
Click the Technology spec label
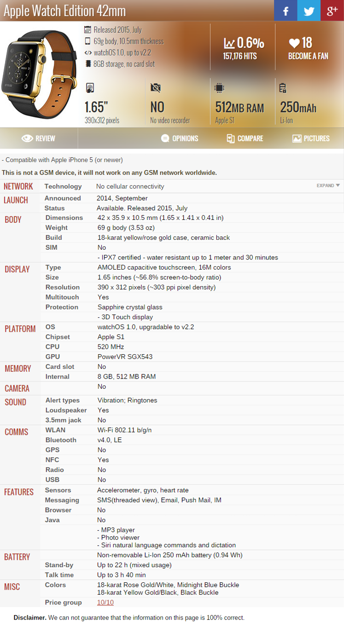(x=63, y=186)
